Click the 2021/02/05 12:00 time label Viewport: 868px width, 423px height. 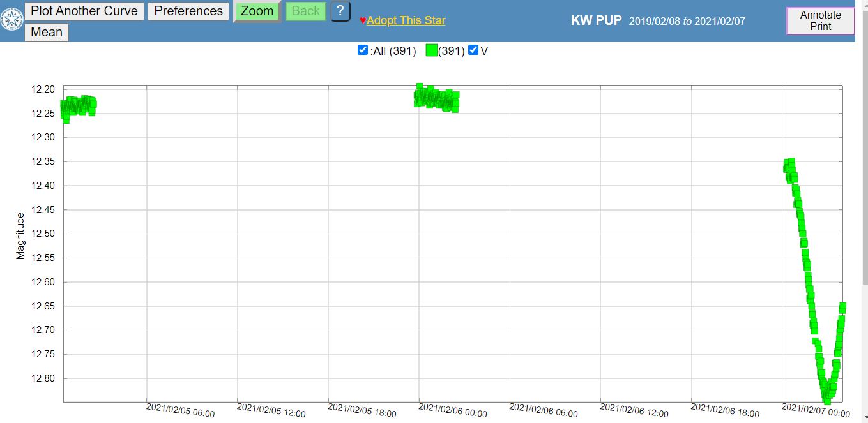click(271, 410)
